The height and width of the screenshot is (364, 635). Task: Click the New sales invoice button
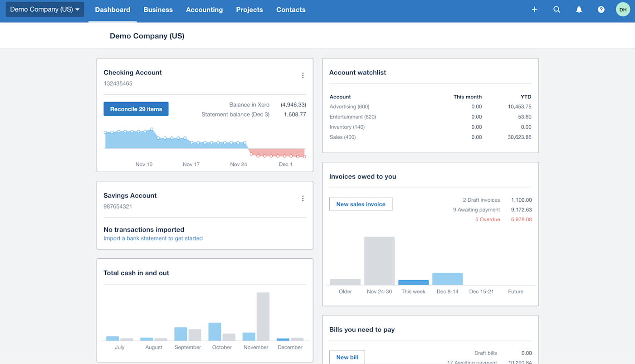click(x=361, y=204)
